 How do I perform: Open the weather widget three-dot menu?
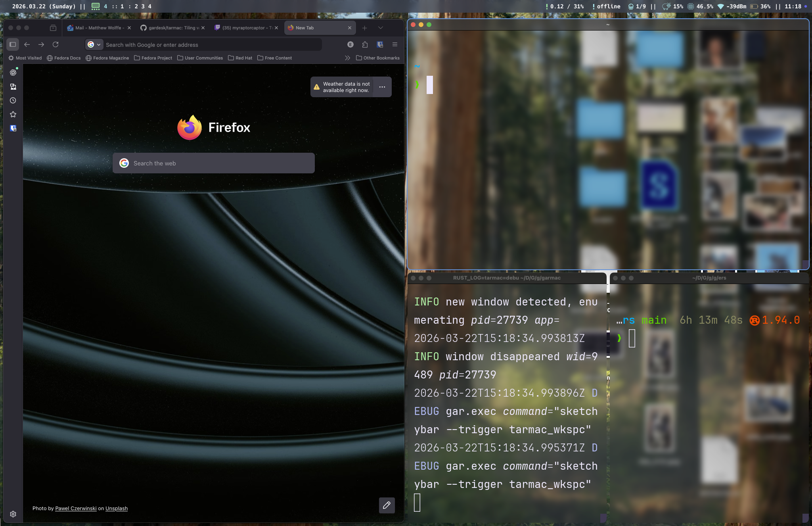pos(382,87)
